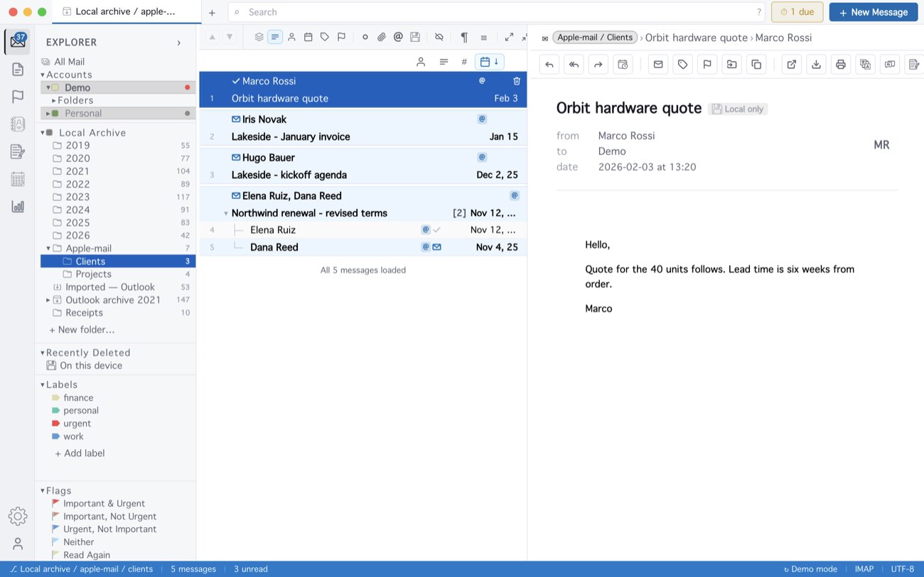Expand the Personal account
Image resolution: width=924 pixels, height=577 pixels.
(48, 113)
